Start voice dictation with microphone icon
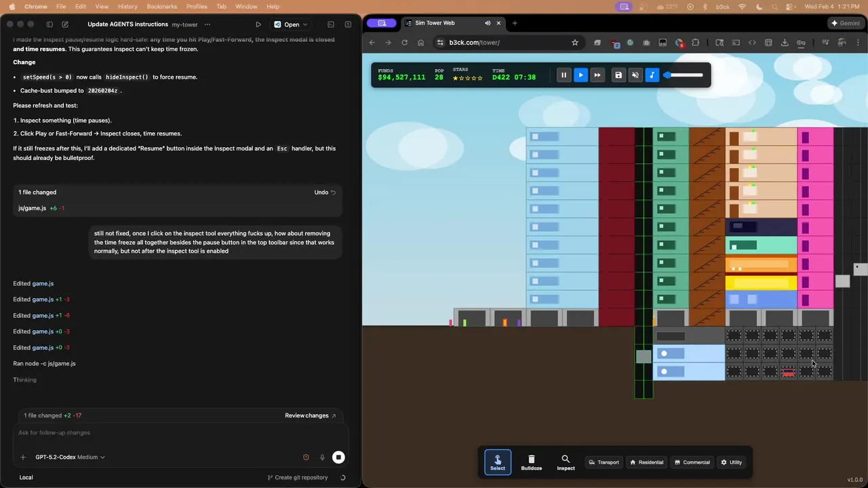 click(322, 457)
